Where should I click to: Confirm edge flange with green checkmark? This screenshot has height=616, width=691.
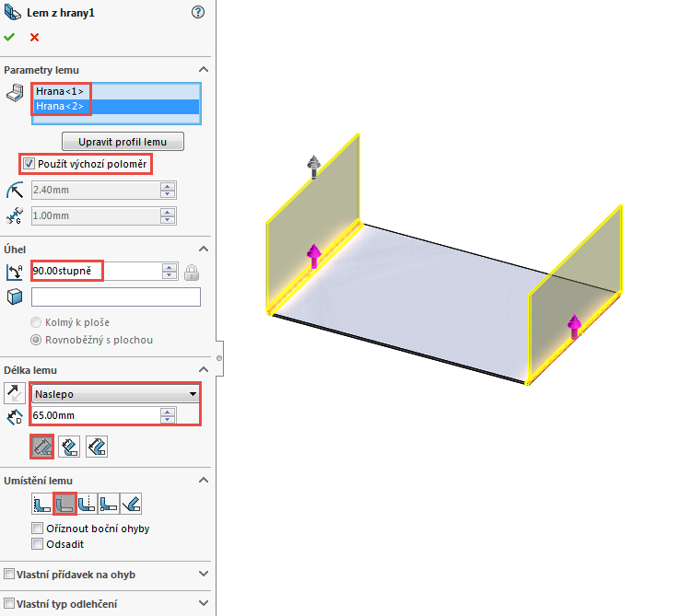click(x=9, y=38)
